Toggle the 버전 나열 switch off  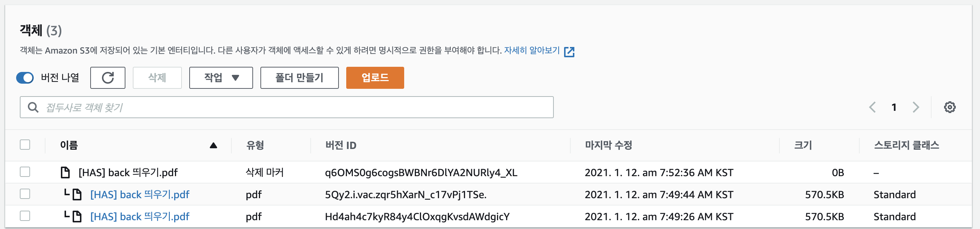25,78
